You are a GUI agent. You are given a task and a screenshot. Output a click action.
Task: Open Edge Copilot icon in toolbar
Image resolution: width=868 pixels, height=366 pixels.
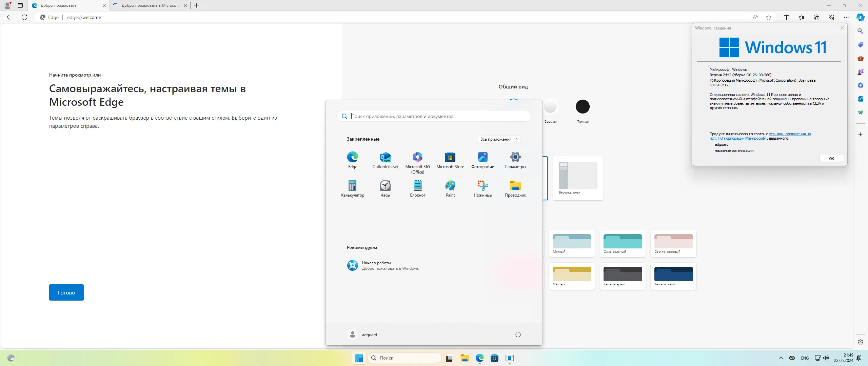tap(860, 17)
